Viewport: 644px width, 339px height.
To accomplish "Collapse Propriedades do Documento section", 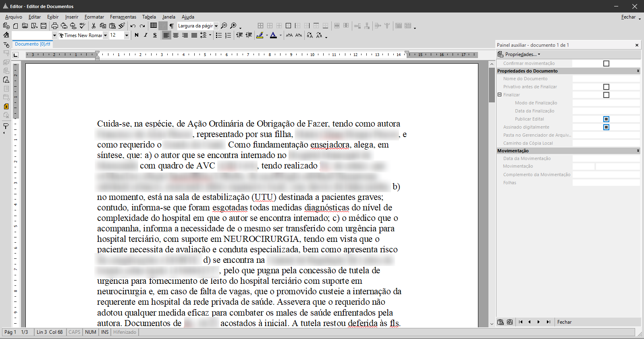I will pyautogui.click(x=638, y=71).
